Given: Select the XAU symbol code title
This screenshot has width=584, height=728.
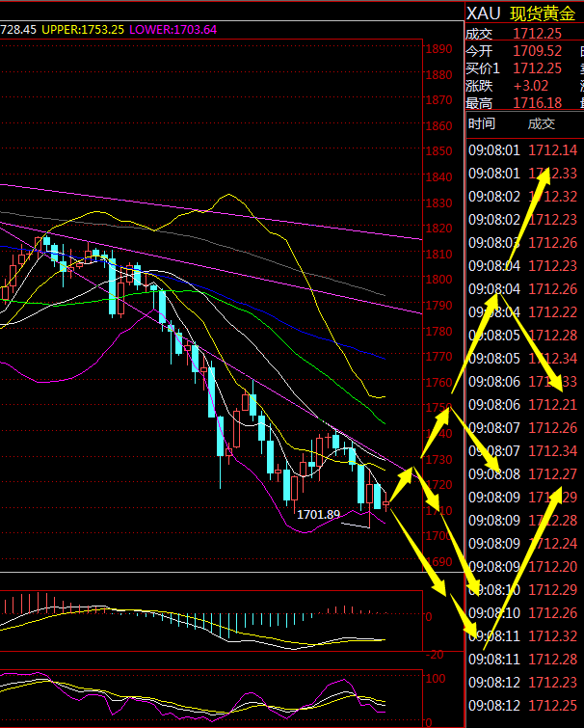Looking at the screenshot, I should point(484,12).
